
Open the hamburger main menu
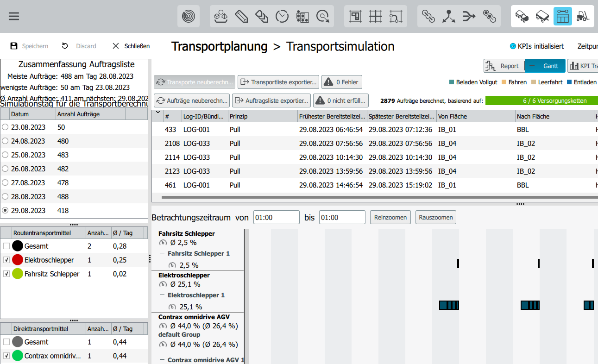[x=14, y=16]
